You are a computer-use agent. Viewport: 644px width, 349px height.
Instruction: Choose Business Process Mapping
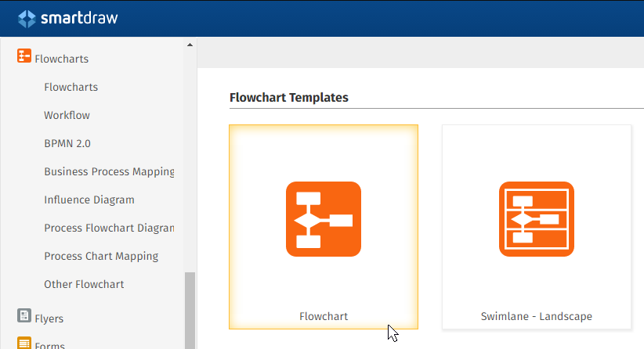pyautogui.click(x=109, y=171)
